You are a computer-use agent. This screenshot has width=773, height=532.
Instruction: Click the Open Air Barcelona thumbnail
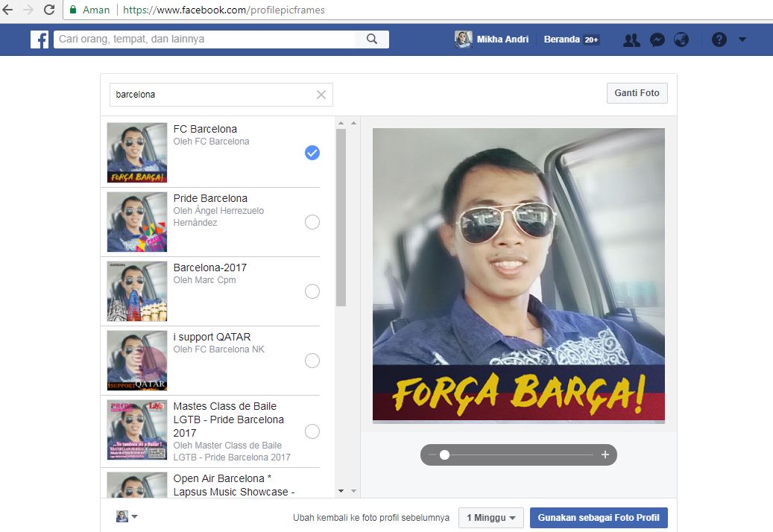(137, 485)
